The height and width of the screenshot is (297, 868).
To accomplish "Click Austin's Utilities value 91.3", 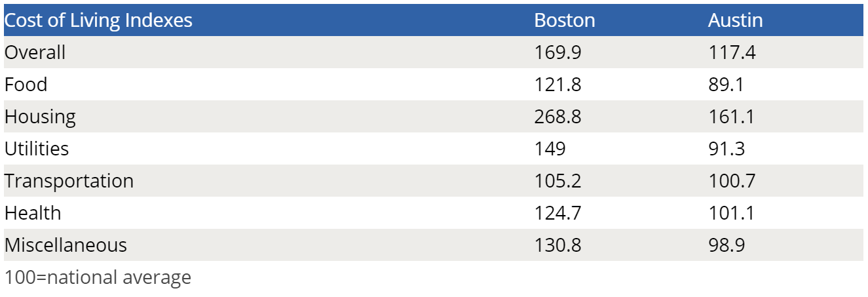I will [x=726, y=149].
